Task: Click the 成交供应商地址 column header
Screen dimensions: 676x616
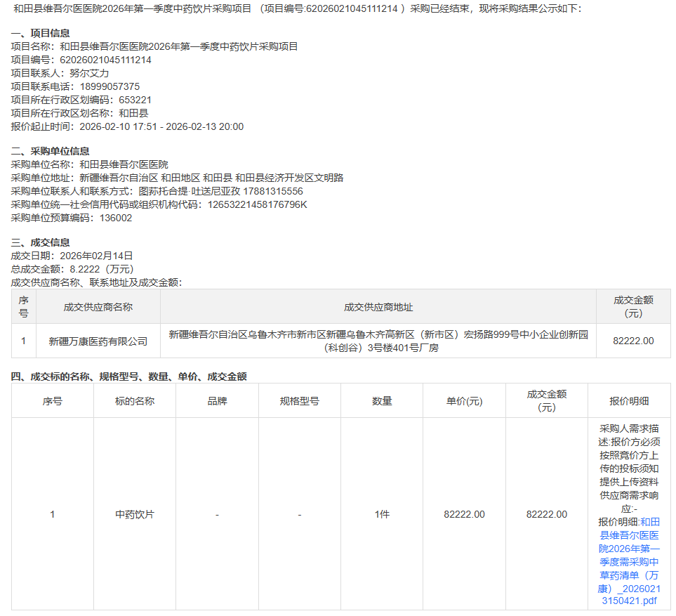Action: coord(378,307)
